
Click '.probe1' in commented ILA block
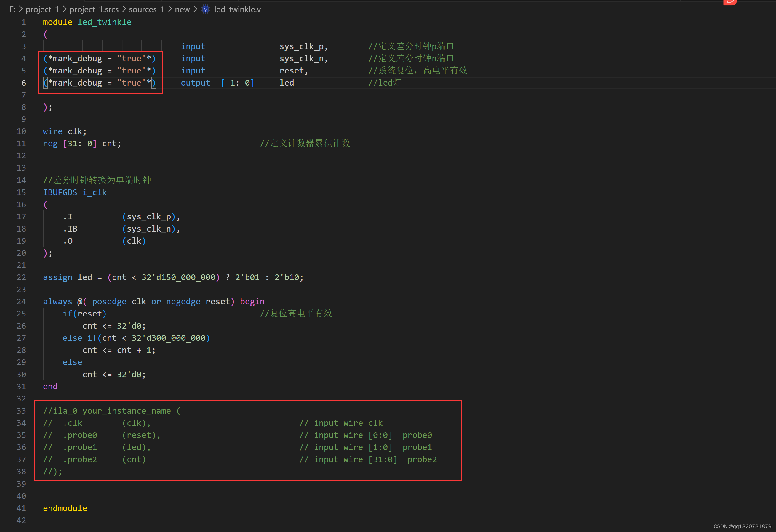[x=80, y=448]
